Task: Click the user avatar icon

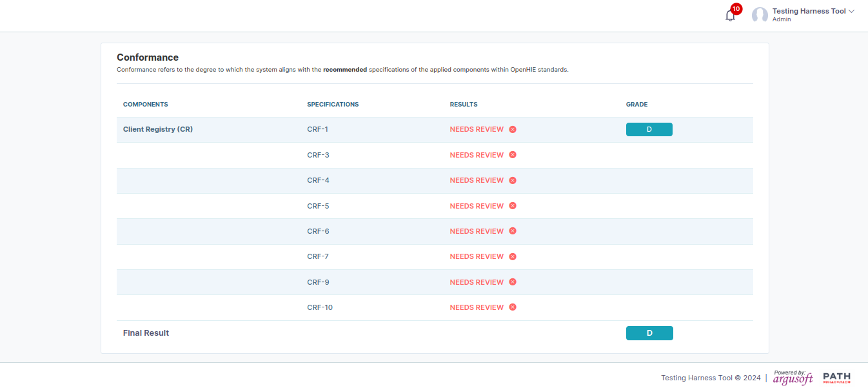Action: click(760, 15)
